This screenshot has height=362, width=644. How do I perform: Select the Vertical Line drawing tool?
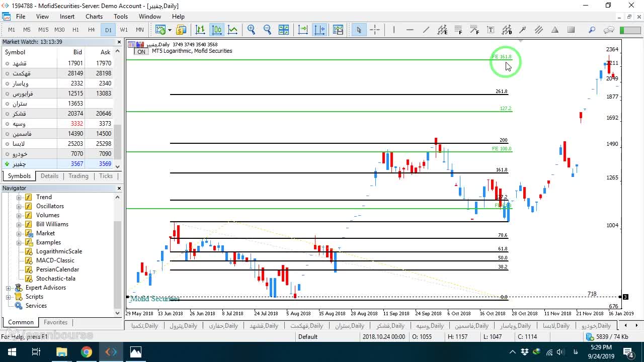point(394,30)
